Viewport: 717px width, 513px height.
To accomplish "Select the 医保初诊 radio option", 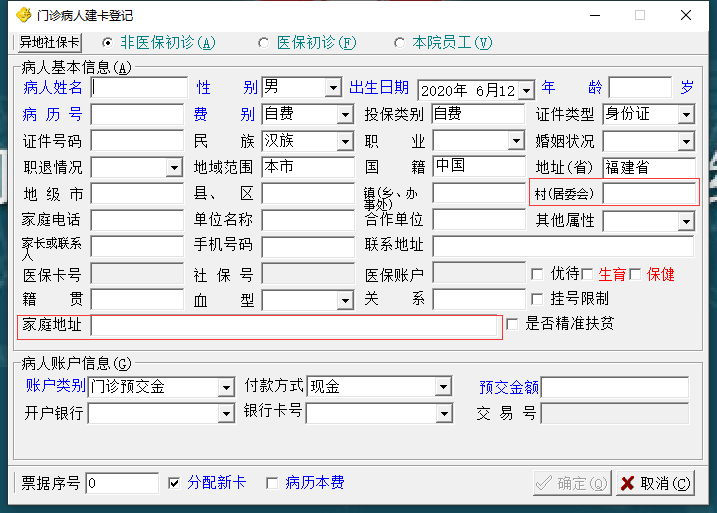I will pyautogui.click(x=263, y=43).
